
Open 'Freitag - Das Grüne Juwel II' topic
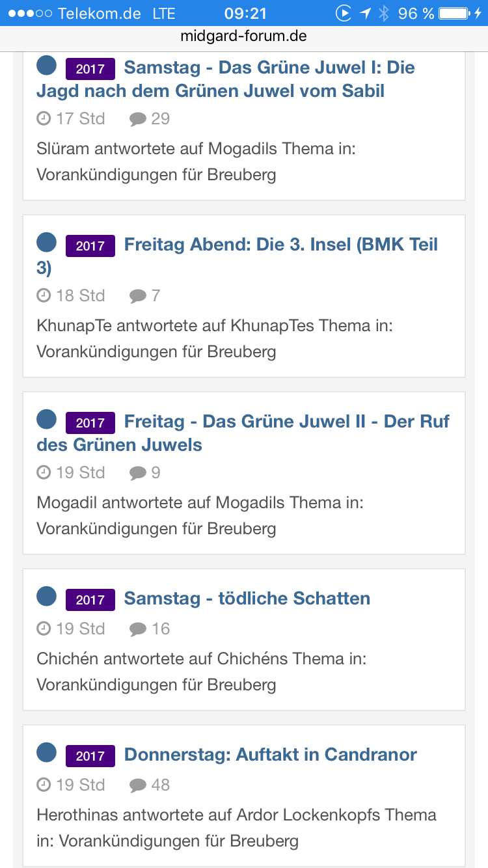286,422
